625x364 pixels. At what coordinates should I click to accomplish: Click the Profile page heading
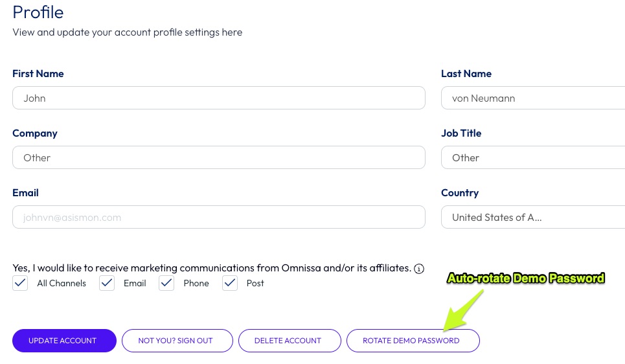point(38,12)
